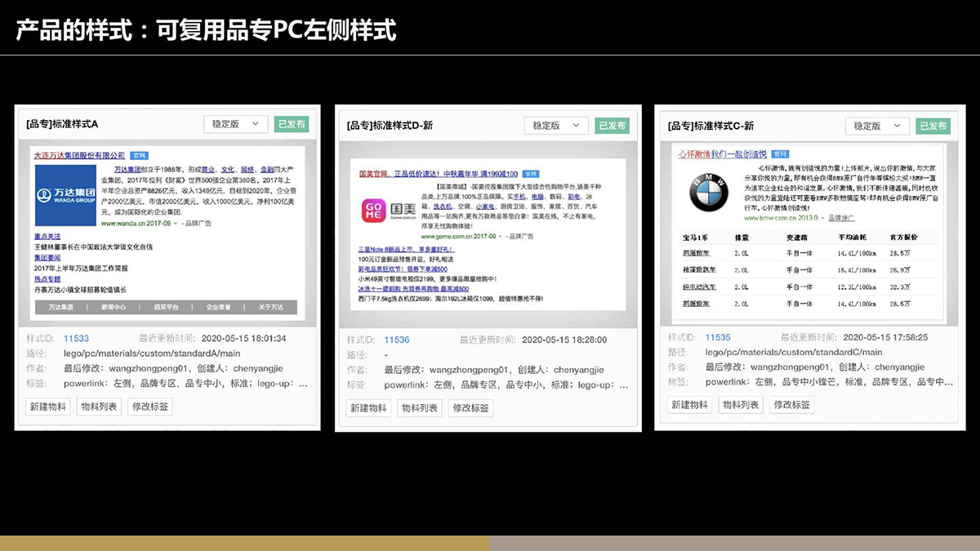This screenshot has width=980, height=551.
Task: Open style ID link 11533
Action: pos(76,338)
